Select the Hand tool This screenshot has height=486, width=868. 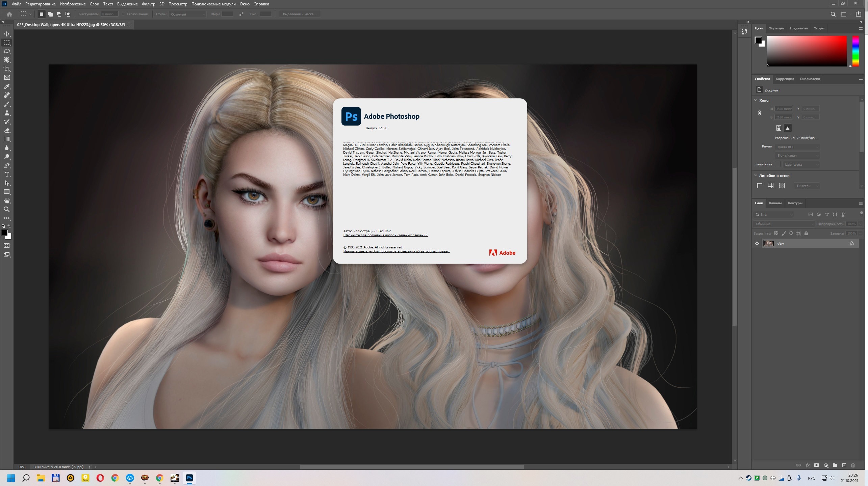[7, 200]
